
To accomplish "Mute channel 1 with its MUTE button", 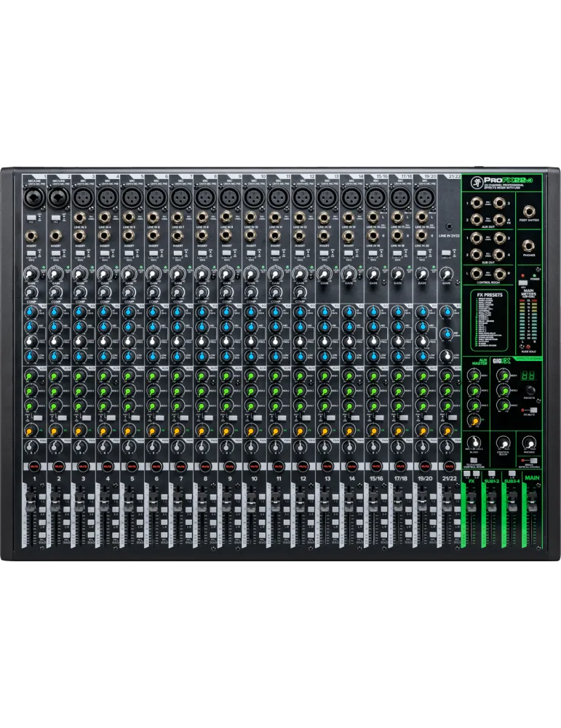I will click(34, 465).
